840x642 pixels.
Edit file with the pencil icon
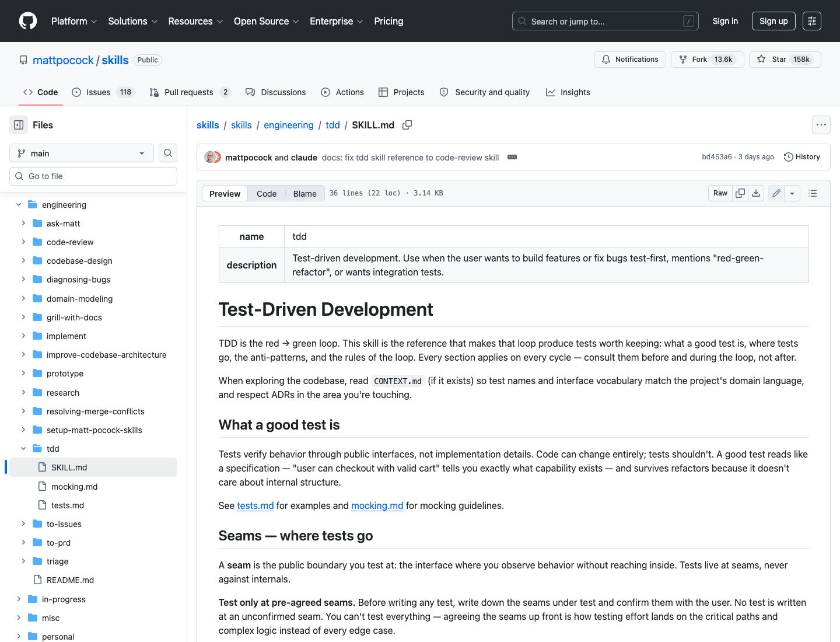click(776, 193)
